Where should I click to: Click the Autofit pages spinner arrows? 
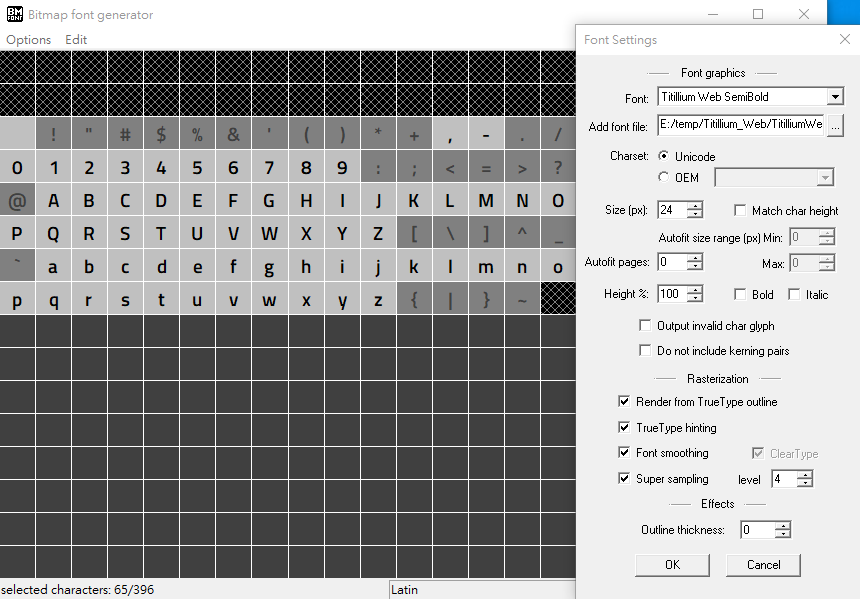[x=695, y=262]
